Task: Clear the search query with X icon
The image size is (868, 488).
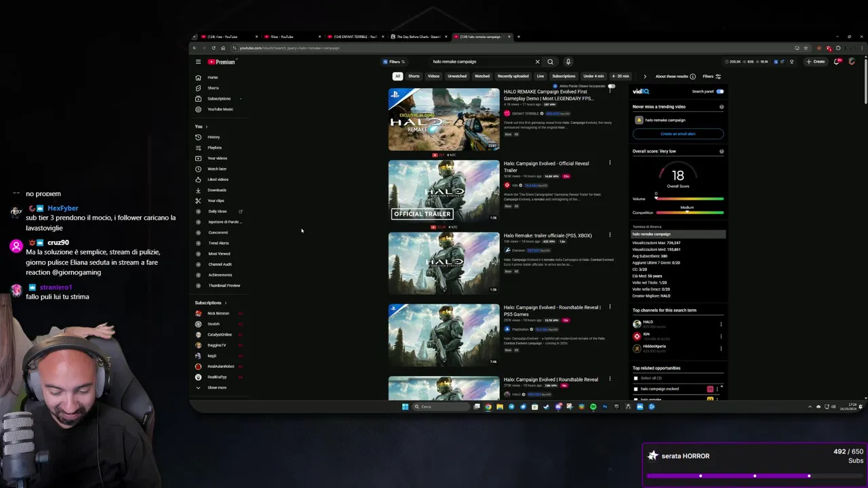Action: click(538, 62)
